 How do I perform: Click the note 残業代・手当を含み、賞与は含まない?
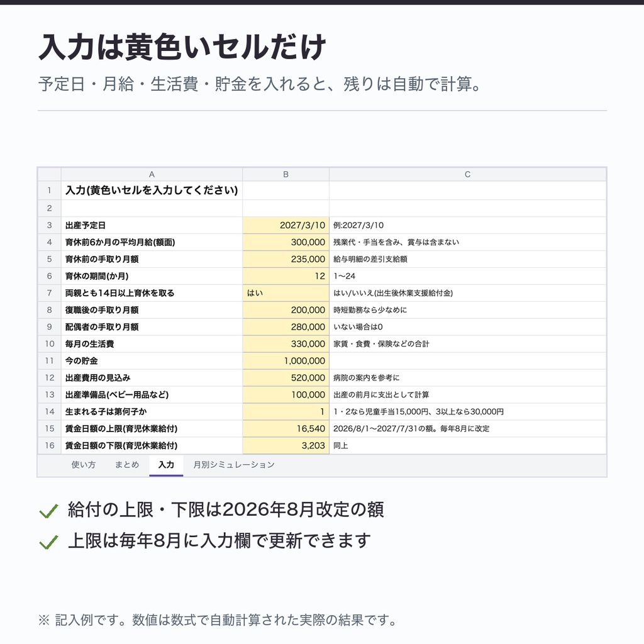tap(396, 242)
